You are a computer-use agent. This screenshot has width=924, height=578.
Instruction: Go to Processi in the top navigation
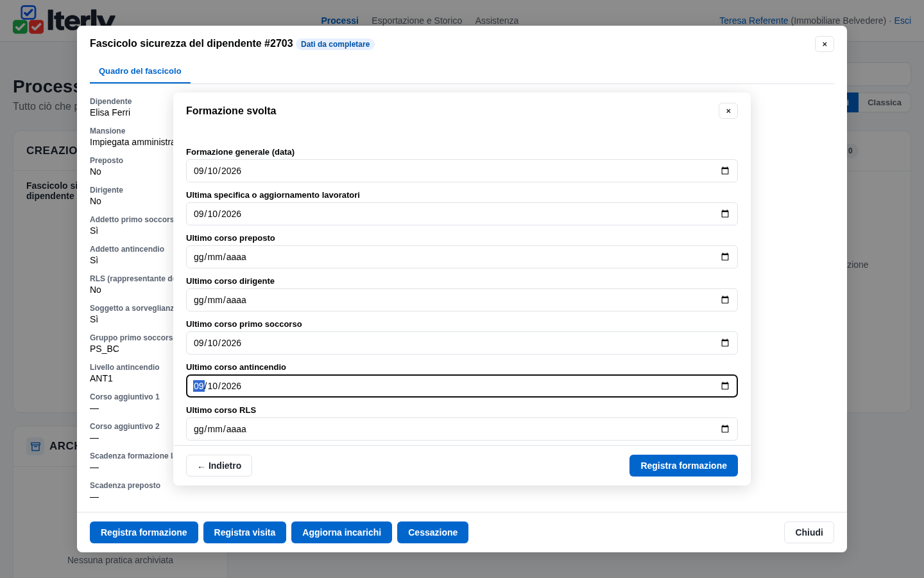click(x=339, y=21)
